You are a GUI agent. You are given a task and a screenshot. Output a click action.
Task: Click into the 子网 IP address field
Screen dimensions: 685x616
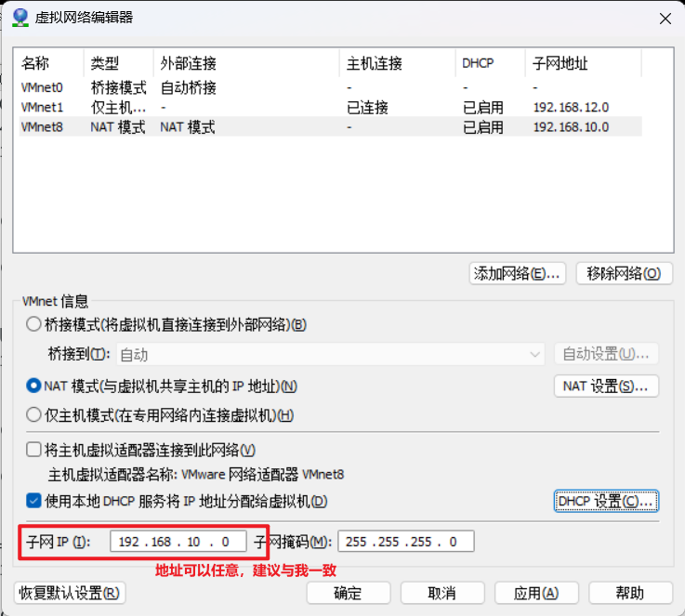coord(178,542)
